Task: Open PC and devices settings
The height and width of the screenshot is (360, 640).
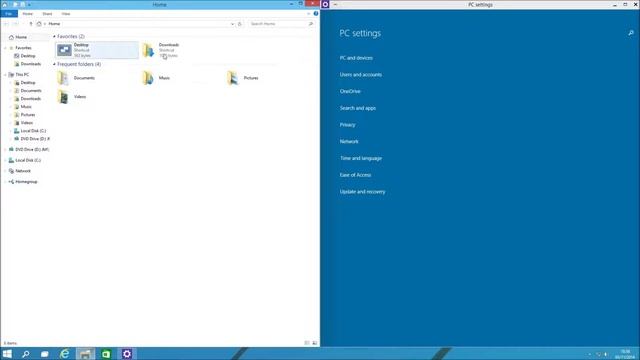Action: (356, 58)
